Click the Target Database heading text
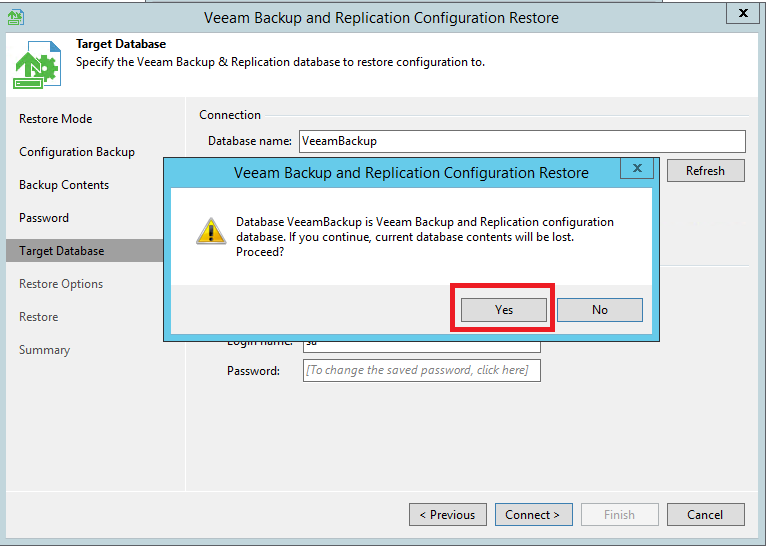This screenshot has height=546, width=768. pyautogui.click(x=121, y=44)
